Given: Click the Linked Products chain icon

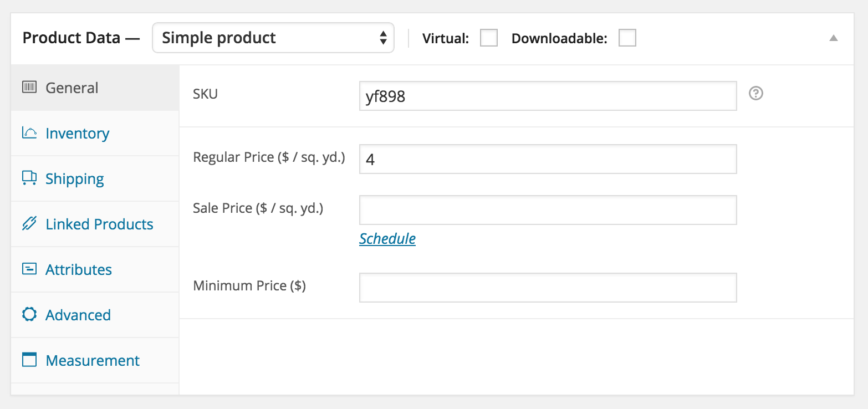Looking at the screenshot, I should tap(29, 224).
